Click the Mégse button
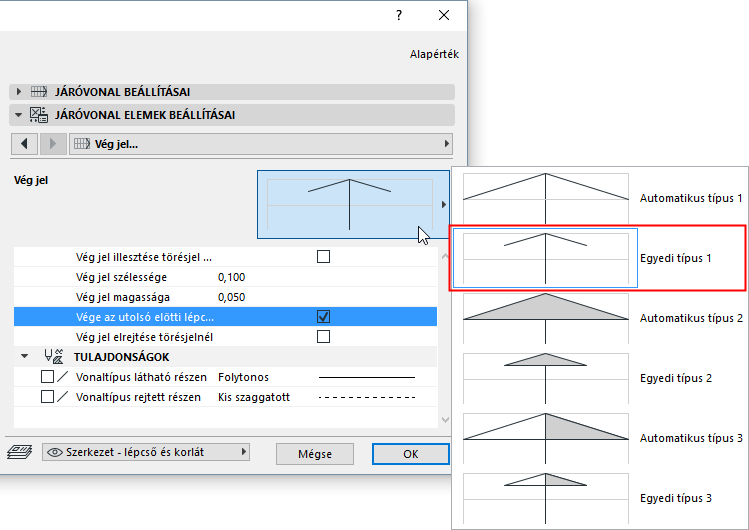The width and height of the screenshot is (749, 530). [315, 454]
